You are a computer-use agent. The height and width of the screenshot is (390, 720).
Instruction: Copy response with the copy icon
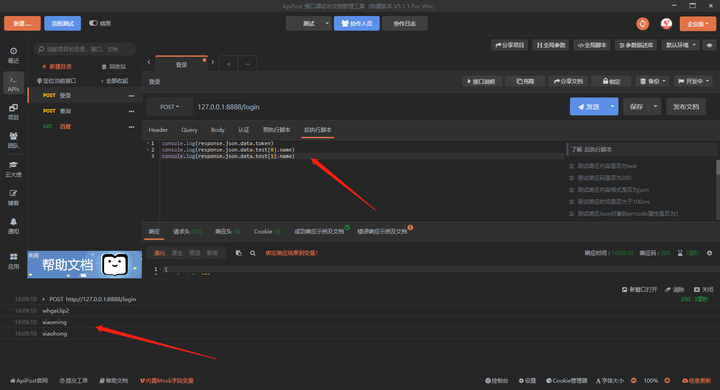coord(238,253)
